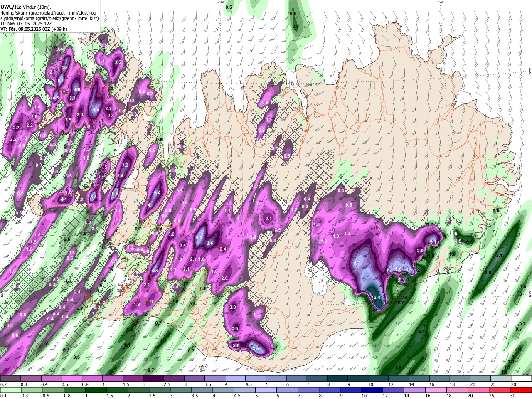Click the 4.7 precipitation value on map
Viewport: 532px width, 399px height.
pyautogui.click(x=356, y=264)
